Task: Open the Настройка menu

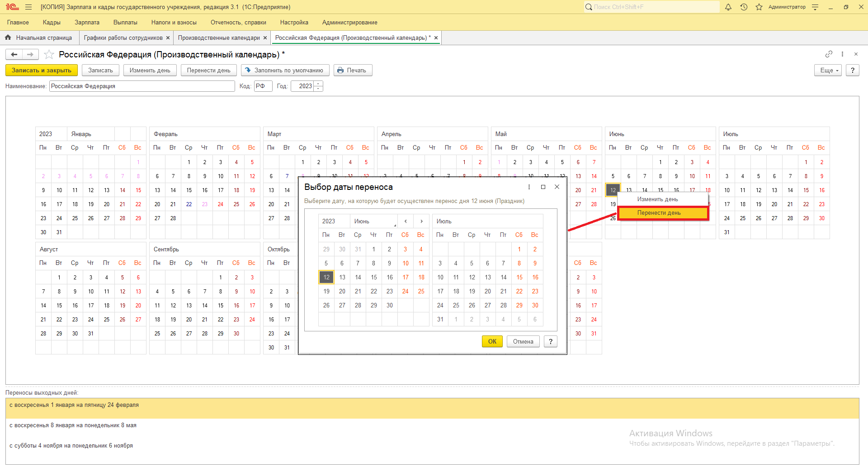Action: pyautogui.click(x=294, y=22)
